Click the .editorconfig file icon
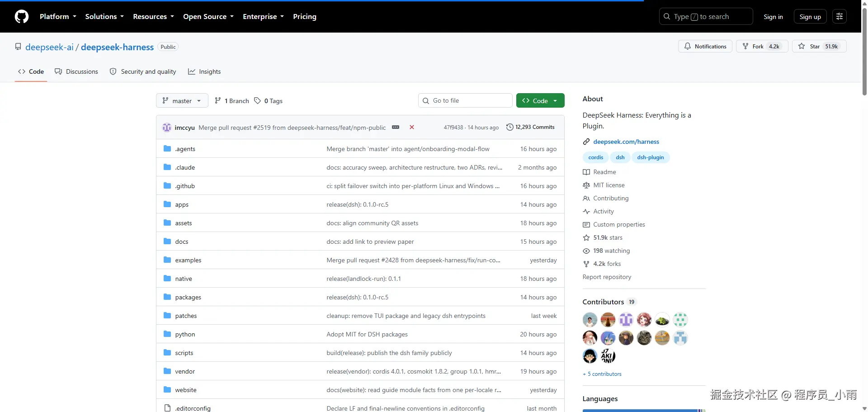Image resolution: width=868 pixels, height=412 pixels. pos(167,408)
